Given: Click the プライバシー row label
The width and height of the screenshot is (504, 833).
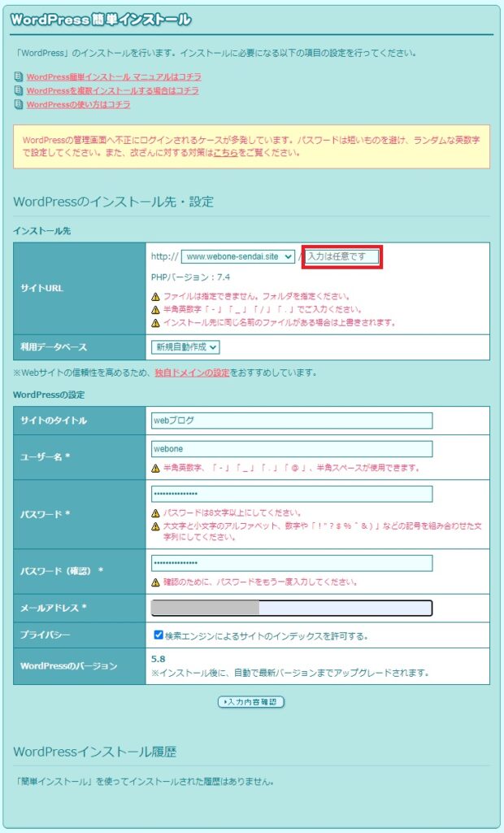Looking at the screenshot, I should point(46,635).
